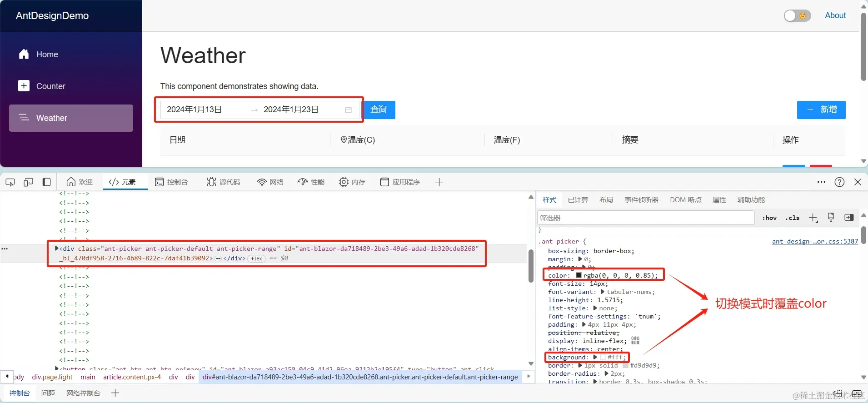Select the 辅助功能 tab
Image resolution: width=868 pixels, height=403 pixels.
(751, 200)
